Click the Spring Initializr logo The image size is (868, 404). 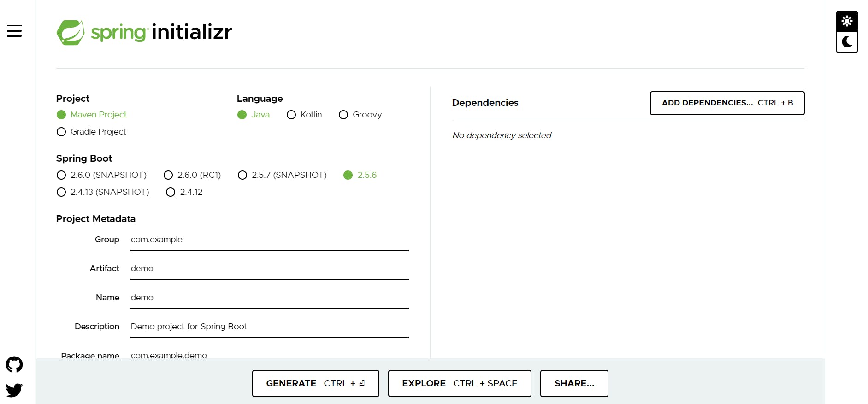(x=144, y=32)
